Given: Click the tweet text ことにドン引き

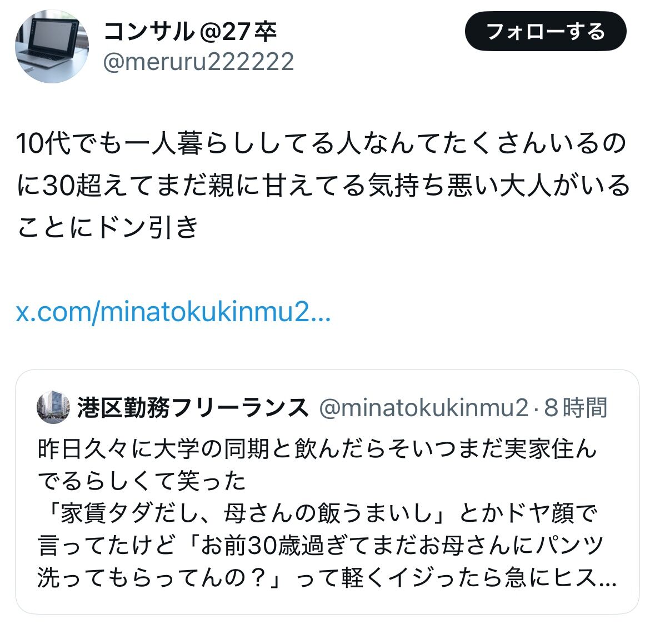Looking at the screenshot, I should pyautogui.click(x=107, y=227).
